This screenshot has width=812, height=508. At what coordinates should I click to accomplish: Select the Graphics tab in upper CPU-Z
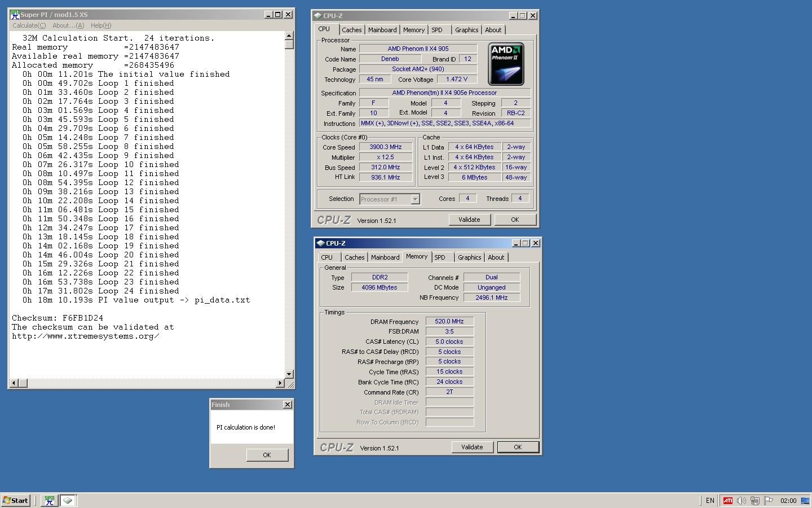[x=467, y=30]
